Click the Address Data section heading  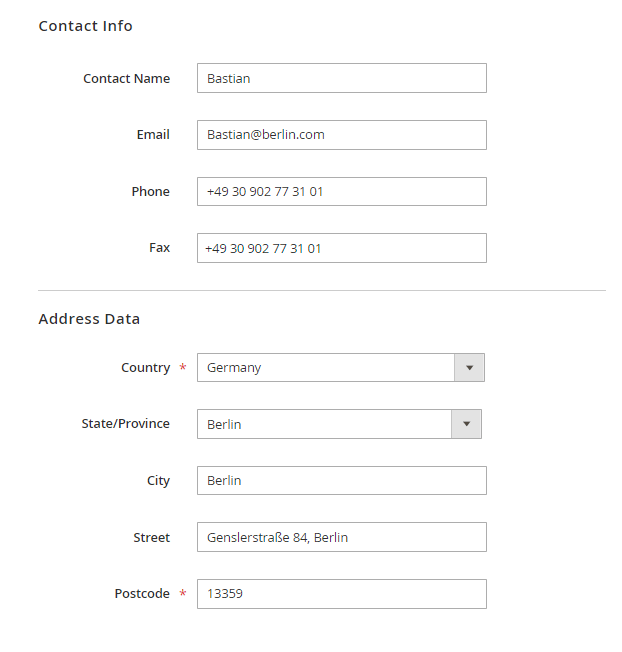89,319
